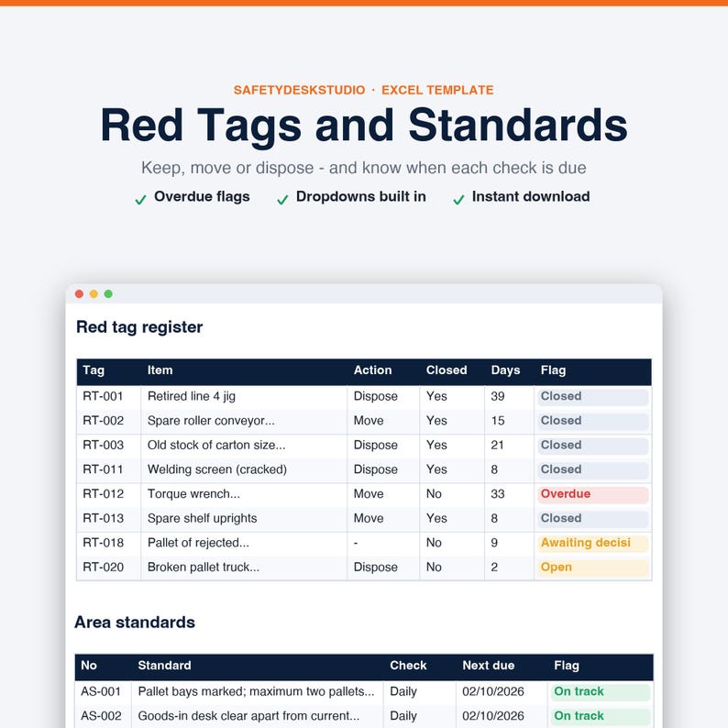Select the 'Pallet of rejected...' item

(x=244, y=543)
